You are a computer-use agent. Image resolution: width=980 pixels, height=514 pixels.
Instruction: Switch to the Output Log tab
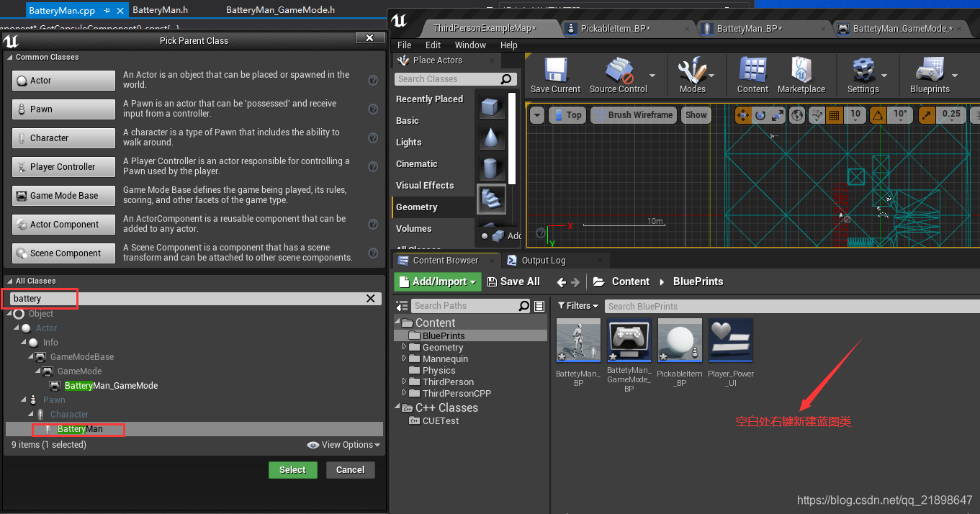point(544,261)
